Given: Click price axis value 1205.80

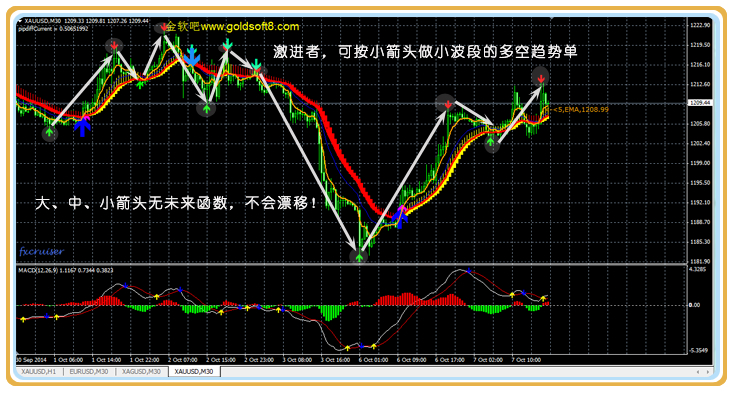Looking at the screenshot, I should point(700,124).
